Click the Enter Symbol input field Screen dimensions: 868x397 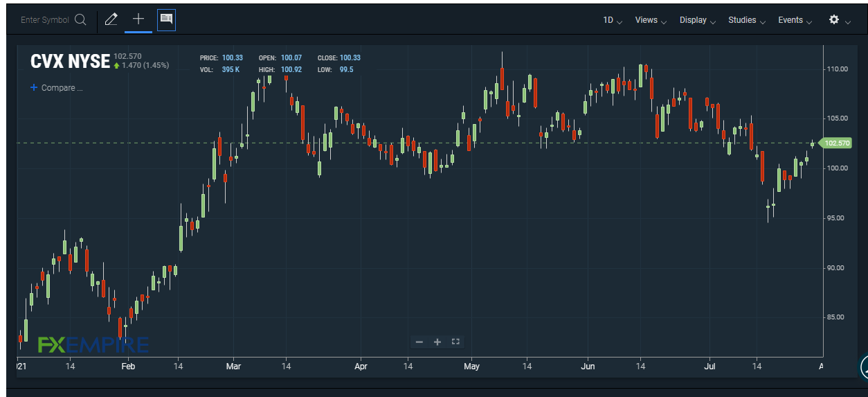pos(45,20)
